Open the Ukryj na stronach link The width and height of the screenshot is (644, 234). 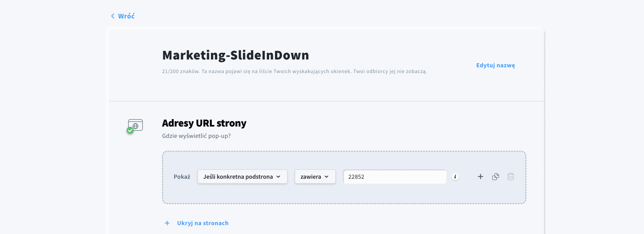tap(203, 223)
